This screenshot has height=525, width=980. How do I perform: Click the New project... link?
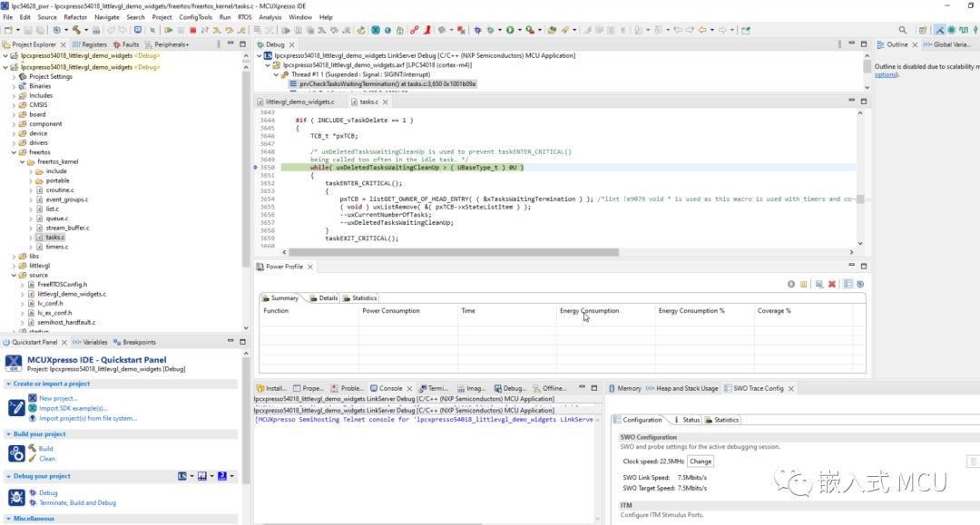(x=58, y=398)
